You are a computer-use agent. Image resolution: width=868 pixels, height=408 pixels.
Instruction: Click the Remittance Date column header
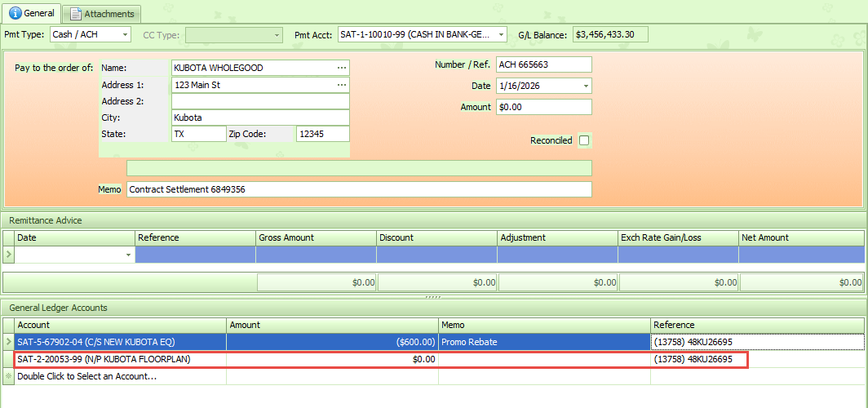pos(75,237)
